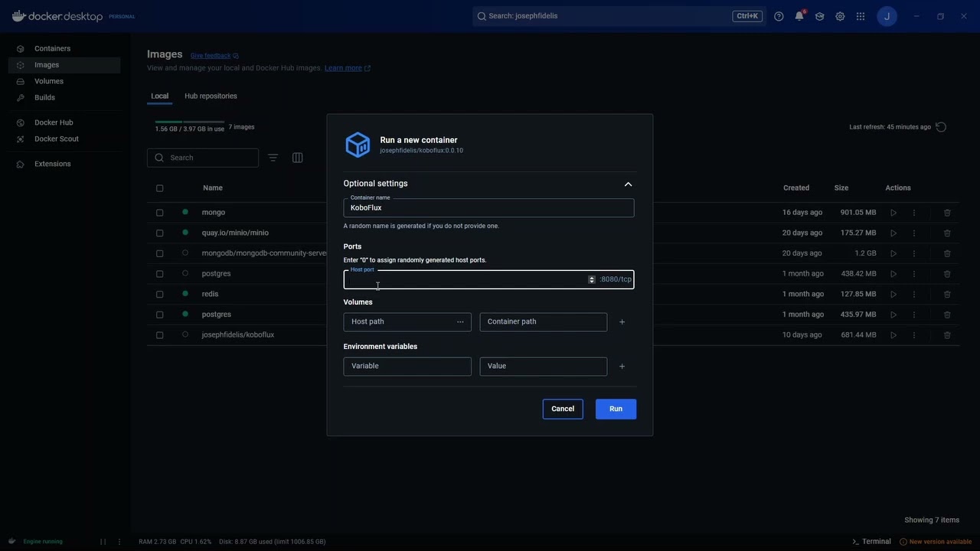This screenshot has width=980, height=551.
Task: Click the environment Variable field
Action: (x=407, y=366)
